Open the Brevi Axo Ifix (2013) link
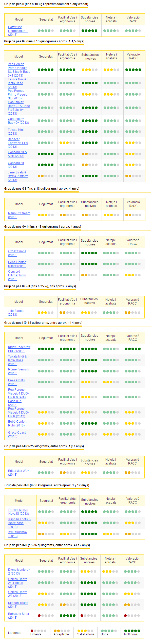This screenshot has height=644, width=152. 16,382
